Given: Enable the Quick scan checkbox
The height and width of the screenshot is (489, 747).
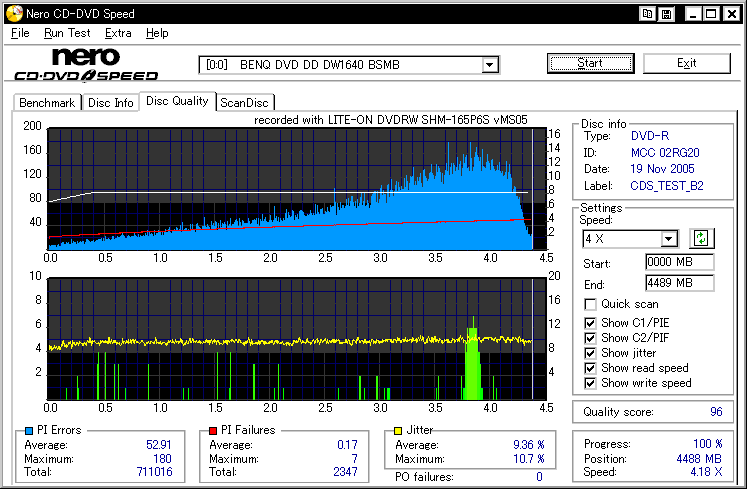Looking at the screenshot, I should [x=590, y=304].
